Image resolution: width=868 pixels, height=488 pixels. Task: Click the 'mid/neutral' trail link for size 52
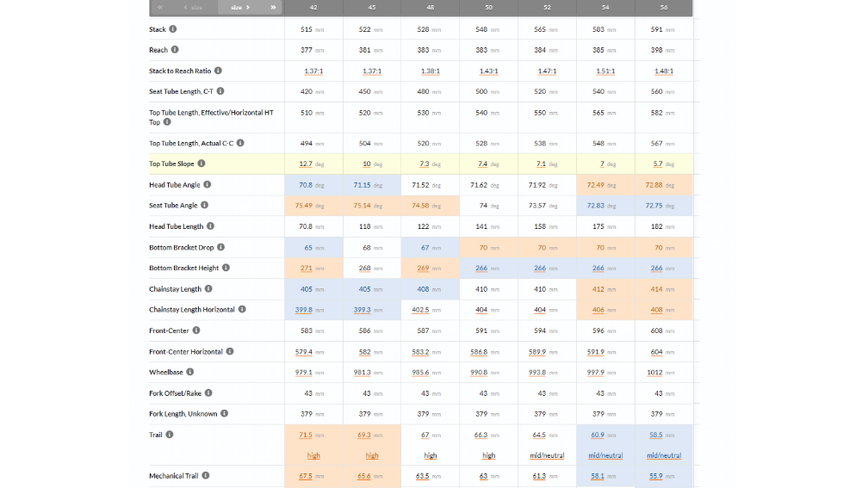(x=547, y=455)
